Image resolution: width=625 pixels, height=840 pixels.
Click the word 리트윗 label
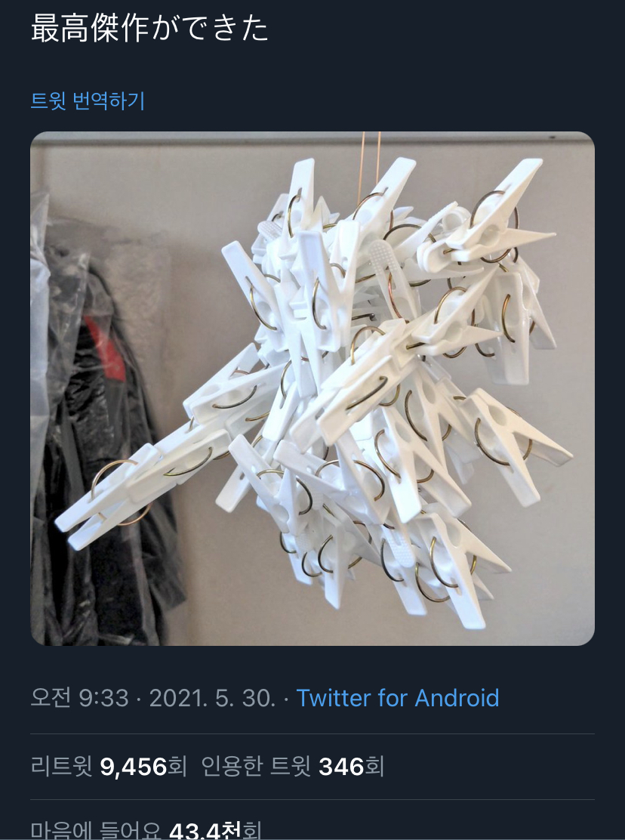pyautogui.click(x=62, y=767)
